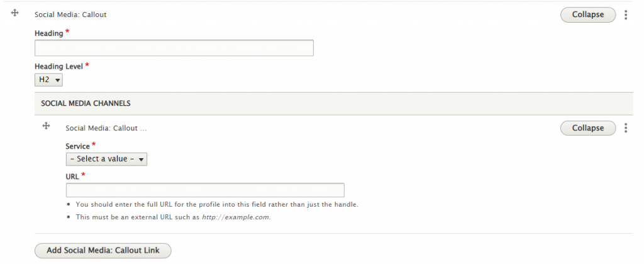Click the nested 'Social Media: Callout ...' title text

[106, 129]
